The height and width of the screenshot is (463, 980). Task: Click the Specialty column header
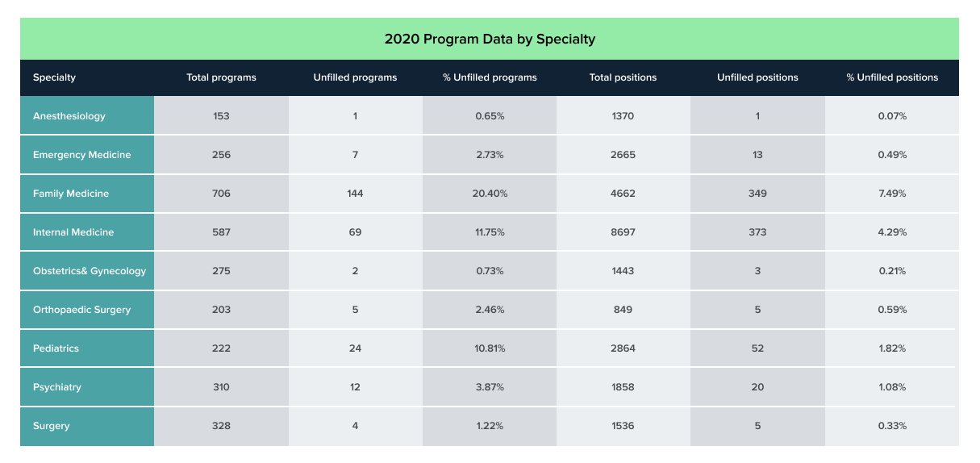pos(54,77)
